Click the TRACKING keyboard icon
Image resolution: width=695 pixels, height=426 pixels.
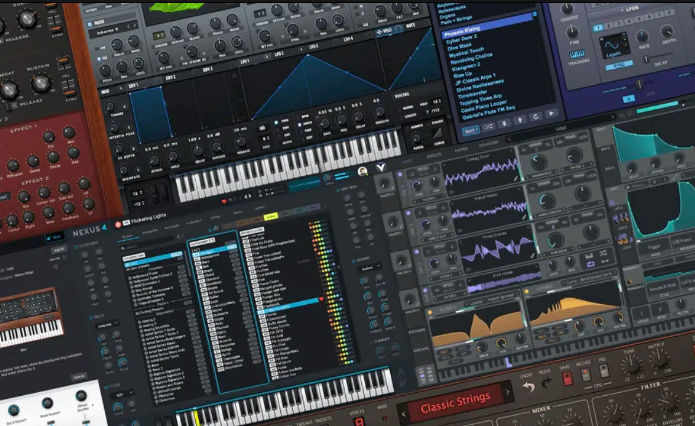pyautogui.click(x=577, y=54)
